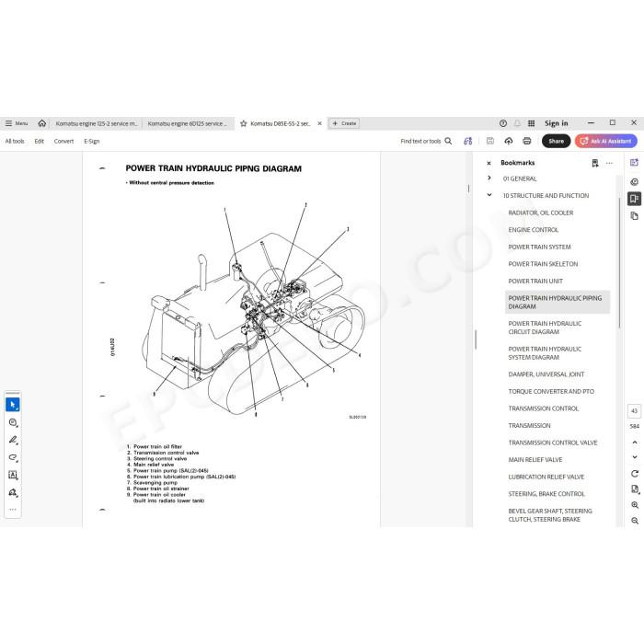644x644 pixels.
Task: Open Bookmarks panel options (three dots)
Action: click(609, 163)
